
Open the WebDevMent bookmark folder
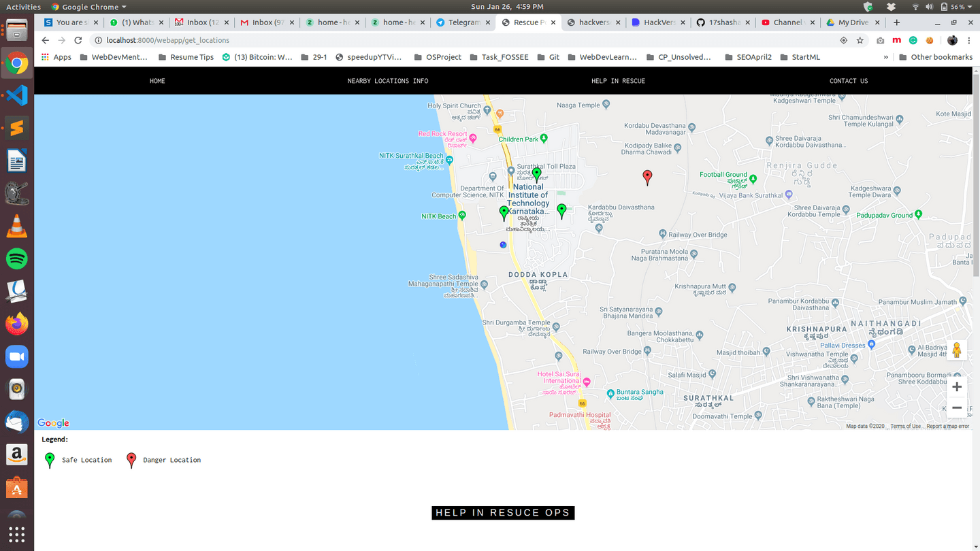(x=113, y=57)
